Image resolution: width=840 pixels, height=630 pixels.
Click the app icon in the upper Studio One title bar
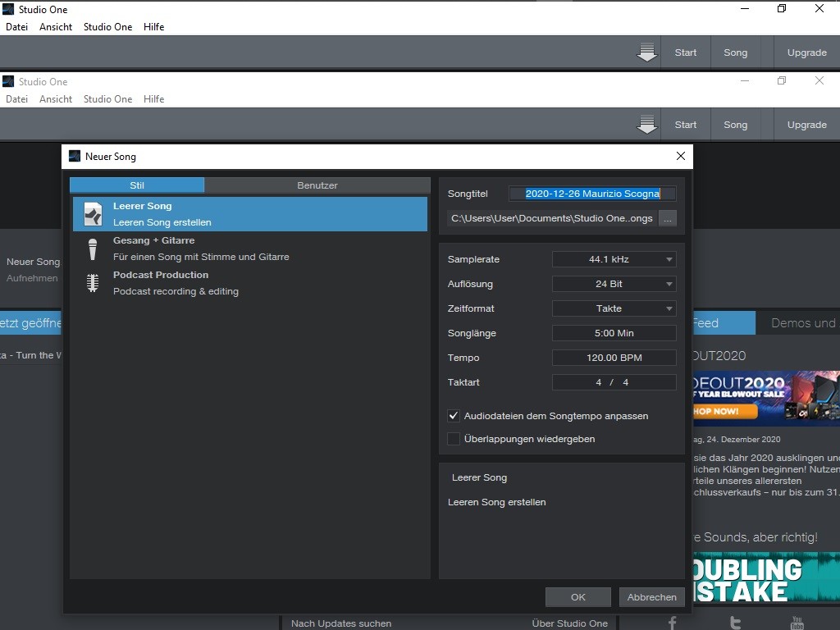point(8,8)
